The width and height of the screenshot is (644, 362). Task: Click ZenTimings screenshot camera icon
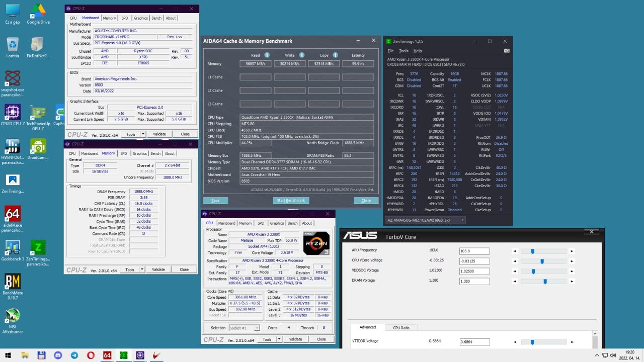pyautogui.click(x=507, y=51)
